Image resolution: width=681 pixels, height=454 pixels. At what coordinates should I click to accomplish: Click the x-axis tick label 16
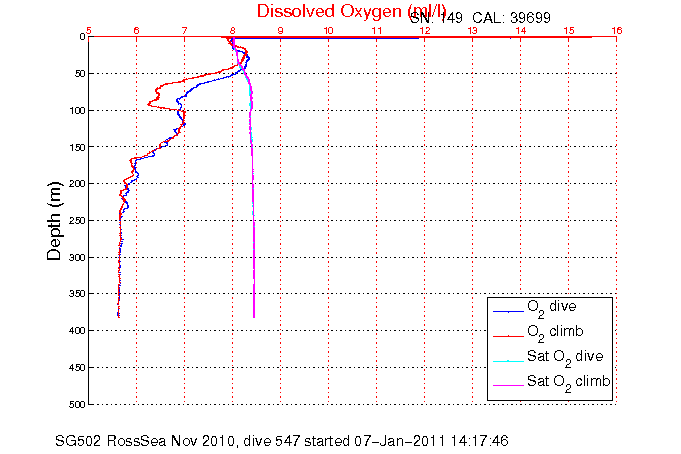click(617, 30)
